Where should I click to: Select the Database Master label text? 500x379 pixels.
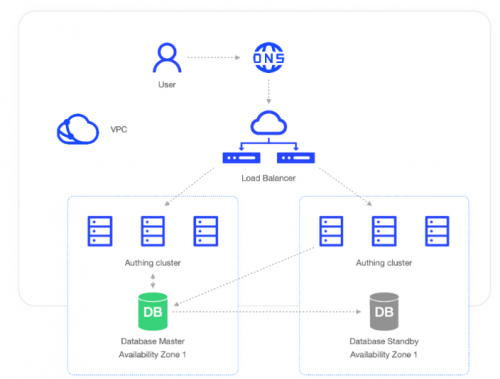pos(153,341)
